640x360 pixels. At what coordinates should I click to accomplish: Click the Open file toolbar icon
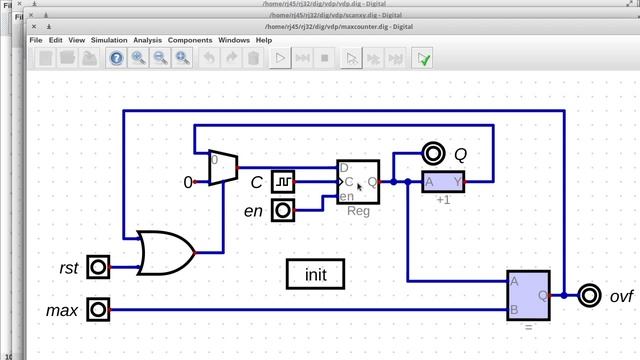click(x=67, y=58)
